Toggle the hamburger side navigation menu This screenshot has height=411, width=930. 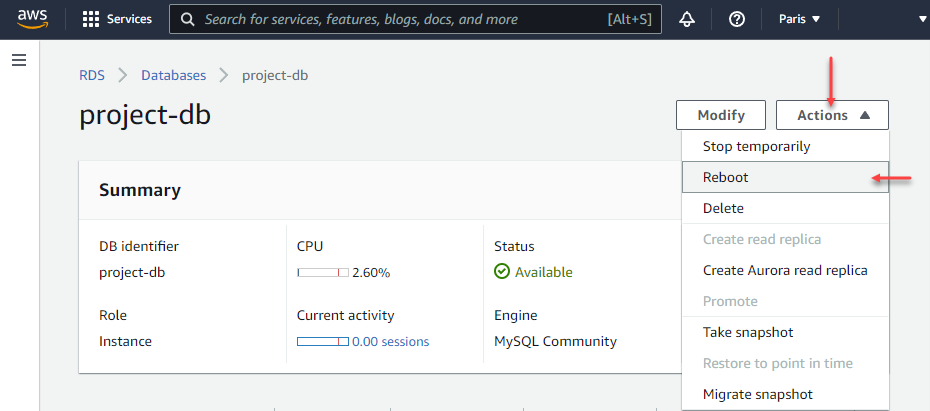[18, 61]
